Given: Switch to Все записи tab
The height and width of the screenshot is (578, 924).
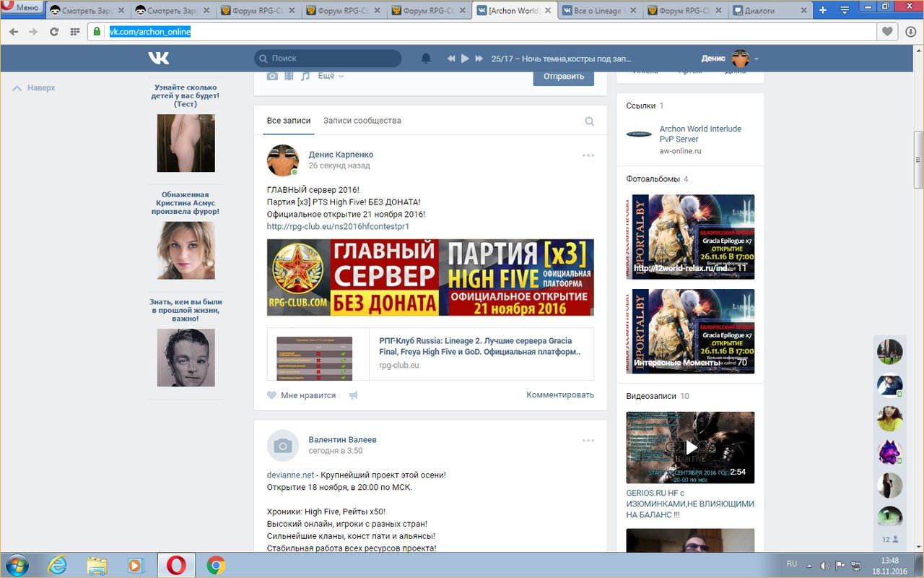Looking at the screenshot, I should click(289, 121).
